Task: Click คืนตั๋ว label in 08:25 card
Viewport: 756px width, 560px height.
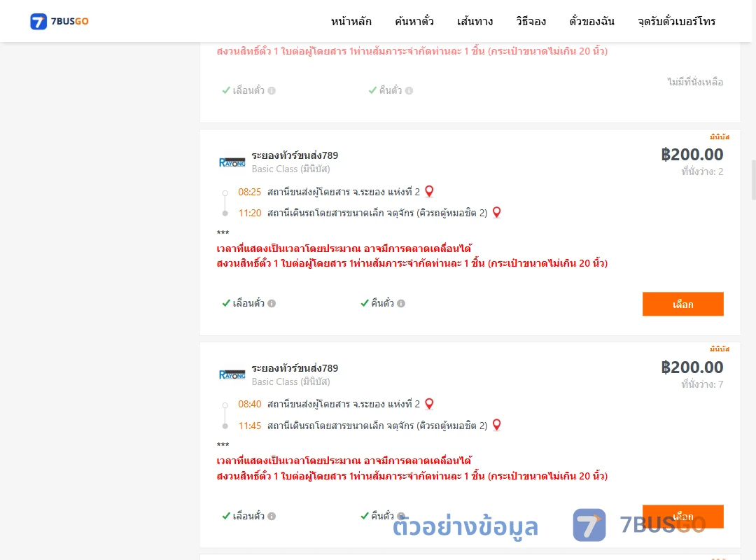Action: 382,303
